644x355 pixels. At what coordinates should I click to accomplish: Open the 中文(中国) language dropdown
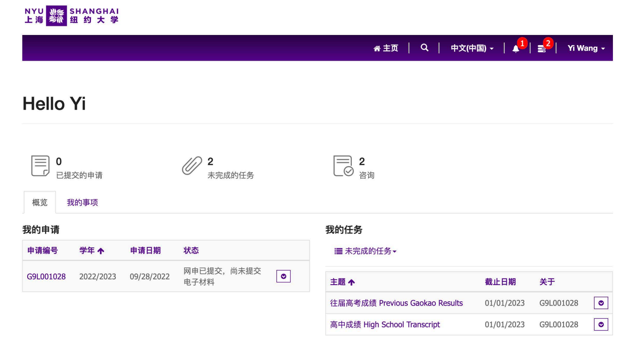coord(471,48)
